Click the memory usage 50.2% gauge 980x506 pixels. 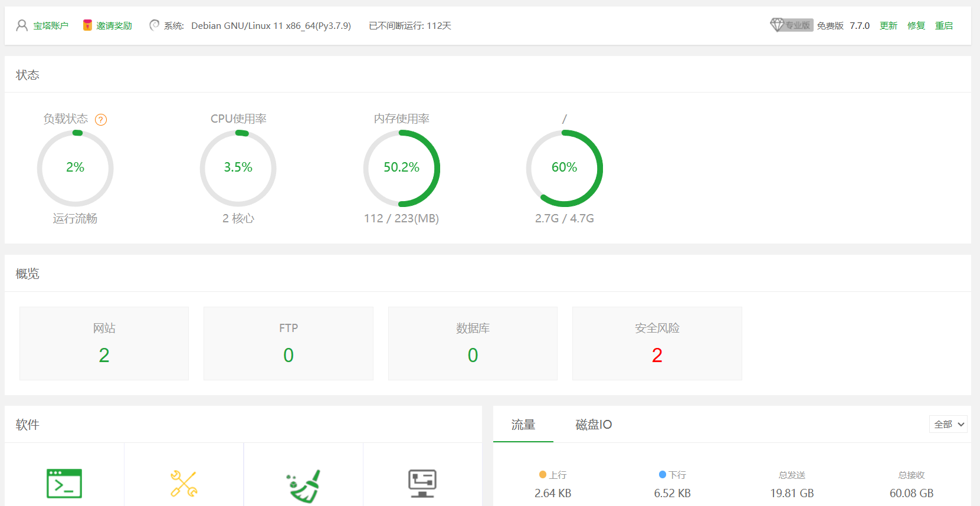pyautogui.click(x=401, y=168)
